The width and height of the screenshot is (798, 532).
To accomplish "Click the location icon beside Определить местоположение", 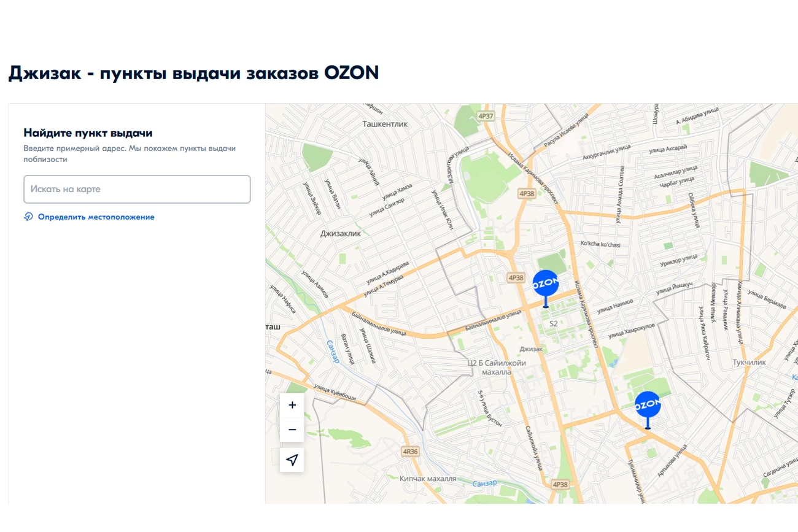I will (x=28, y=217).
